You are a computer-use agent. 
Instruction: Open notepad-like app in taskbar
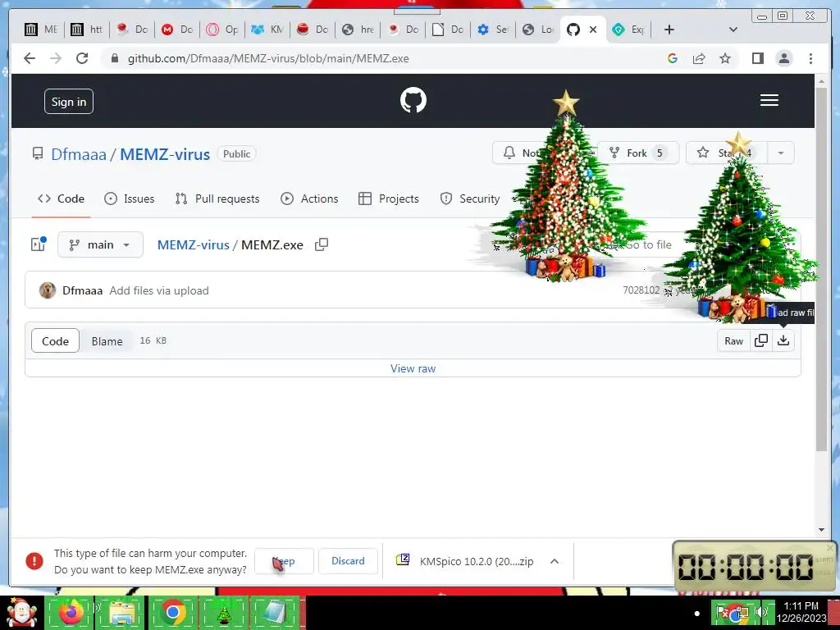(273, 612)
